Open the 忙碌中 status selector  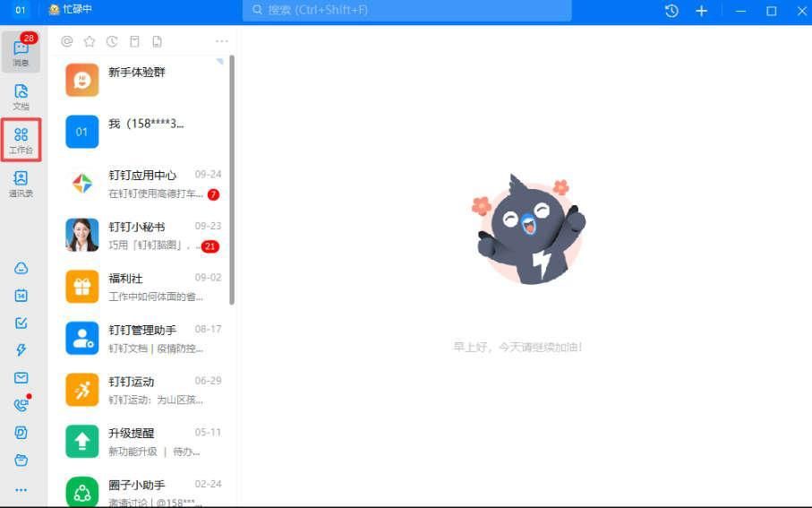[70, 9]
